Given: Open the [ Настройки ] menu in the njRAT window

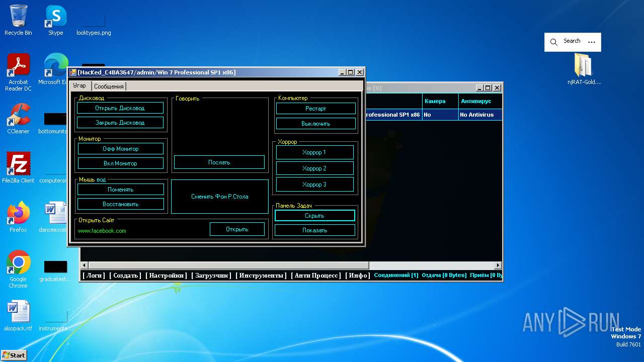Looking at the screenshot, I should click(x=166, y=276).
